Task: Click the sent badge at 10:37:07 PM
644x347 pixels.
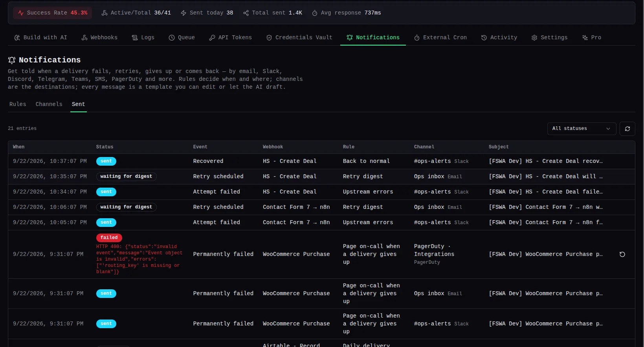Action: coord(106,161)
